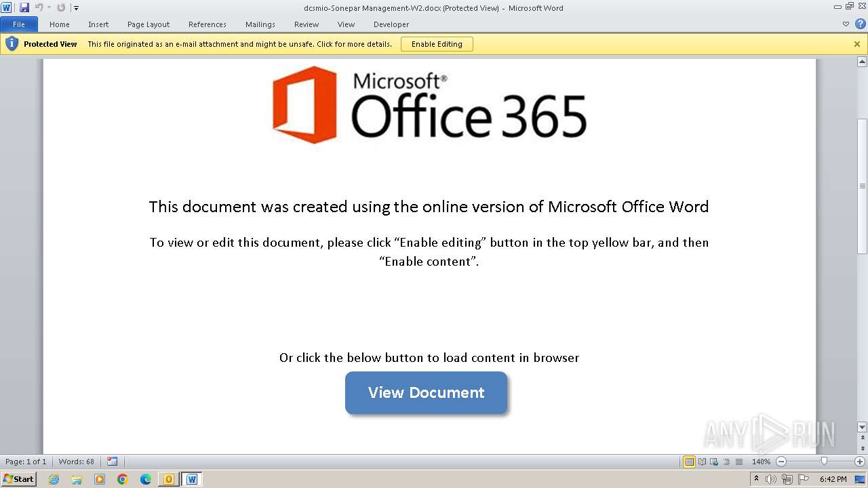Click the Zoom In plus button
The image size is (868, 488).
[859, 462]
